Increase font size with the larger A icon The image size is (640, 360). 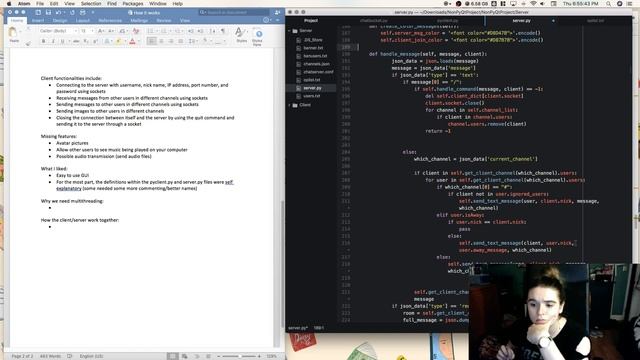click(x=101, y=31)
